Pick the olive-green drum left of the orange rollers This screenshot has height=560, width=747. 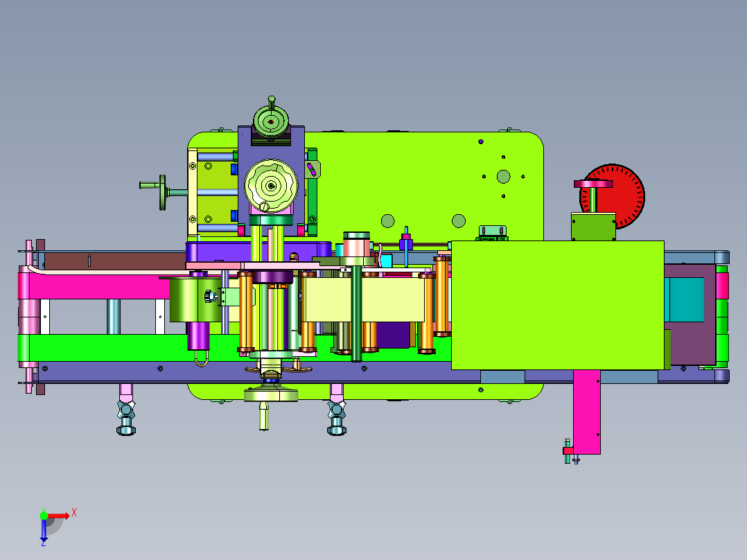[194, 300]
